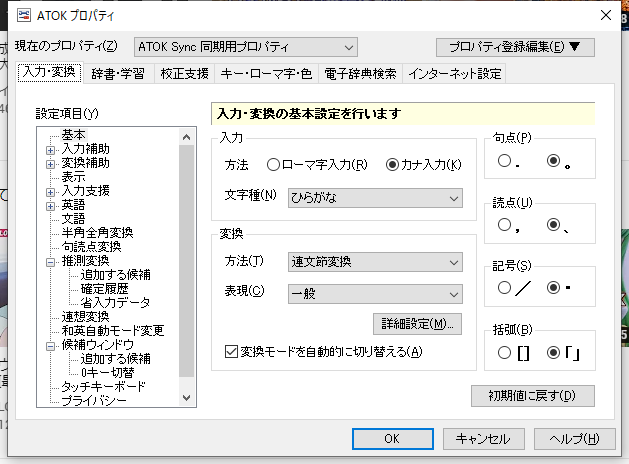The height and width of the screenshot is (464, 629).
Task: Switch to the 電子辞典検索 tab
Action: pos(360,74)
